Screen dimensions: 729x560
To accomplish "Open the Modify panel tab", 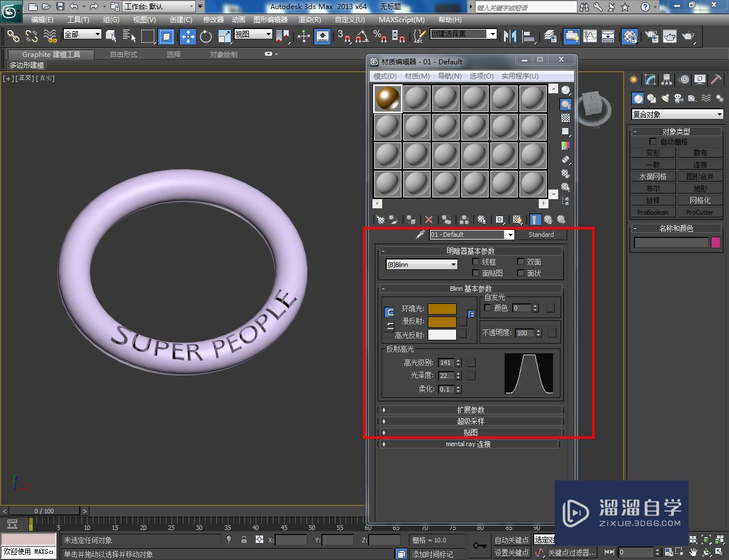I will [x=650, y=80].
